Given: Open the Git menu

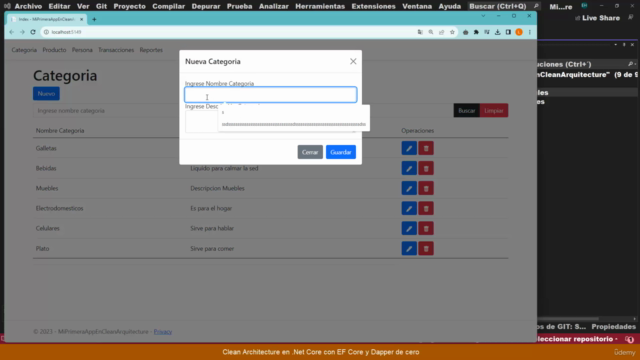Looking at the screenshot, I should click(101, 6).
